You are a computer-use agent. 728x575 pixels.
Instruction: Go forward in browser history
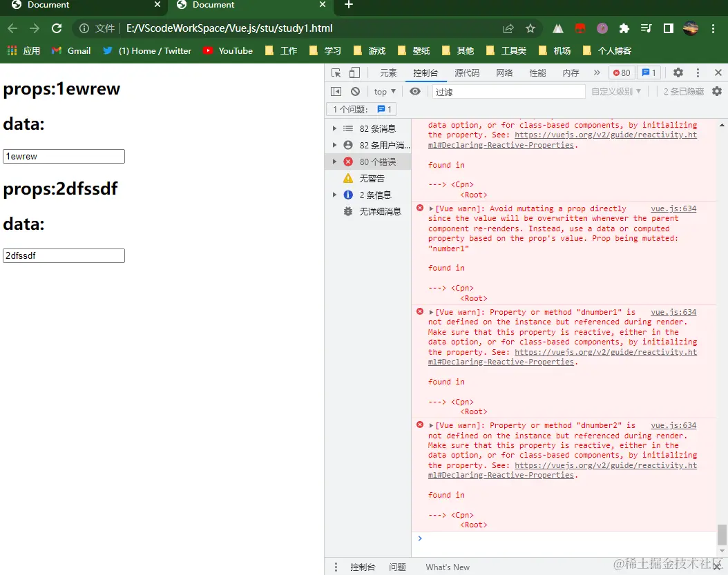[x=35, y=28]
